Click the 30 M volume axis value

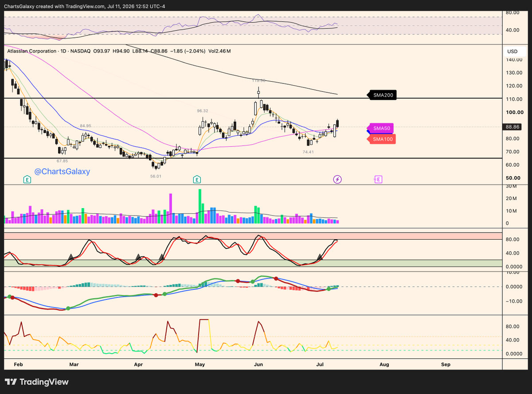[x=512, y=185]
